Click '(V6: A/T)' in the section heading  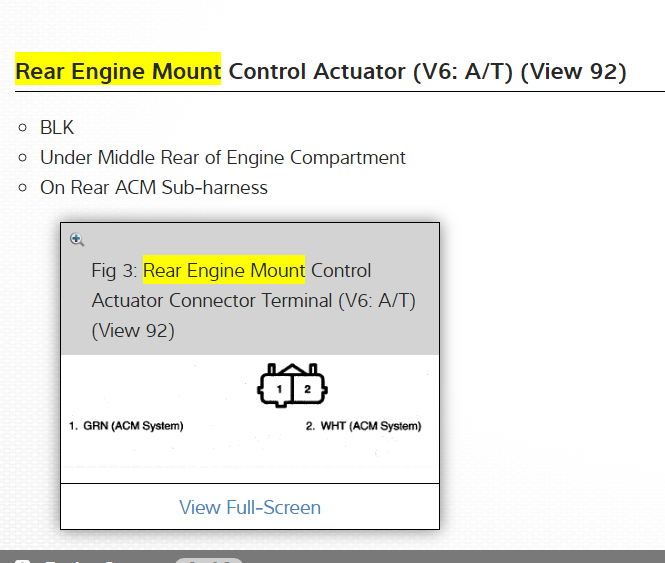463,72
